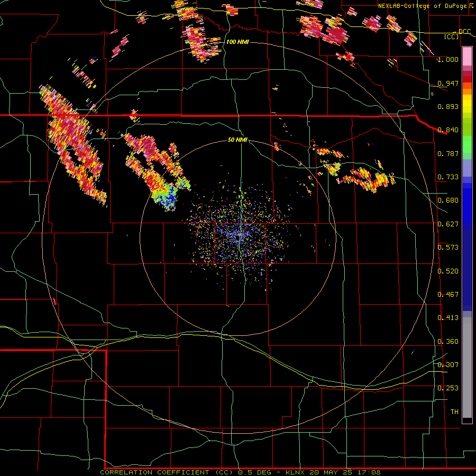Viewport: 476px width, 476px height.
Task: Click the 0.467 legend value
Action: coord(448,294)
